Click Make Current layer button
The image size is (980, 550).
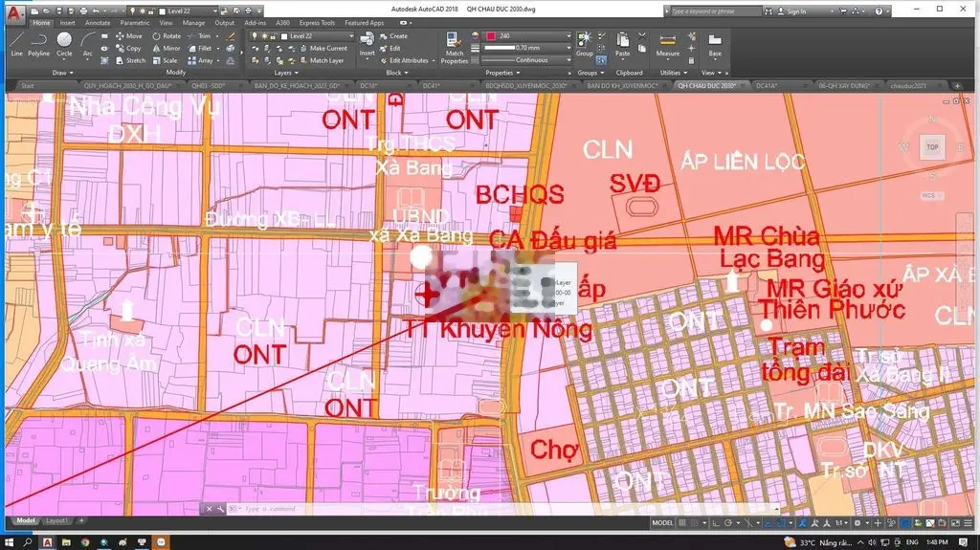tap(323, 48)
